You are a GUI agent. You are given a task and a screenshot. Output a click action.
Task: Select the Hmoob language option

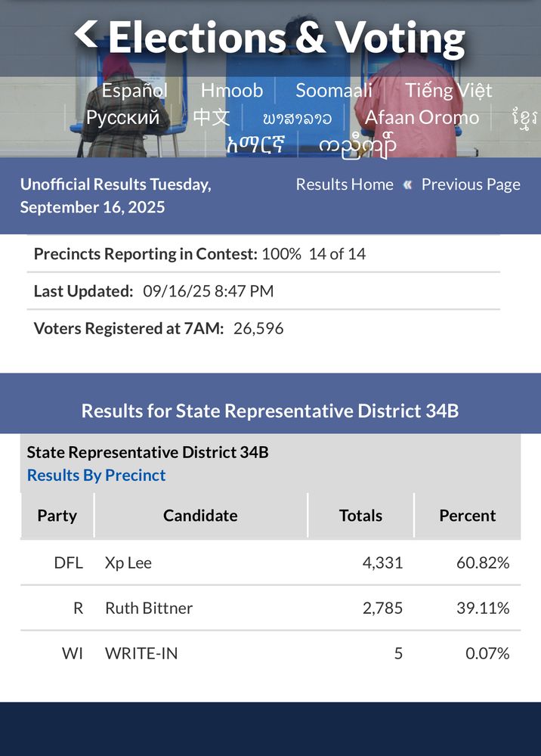232,91
